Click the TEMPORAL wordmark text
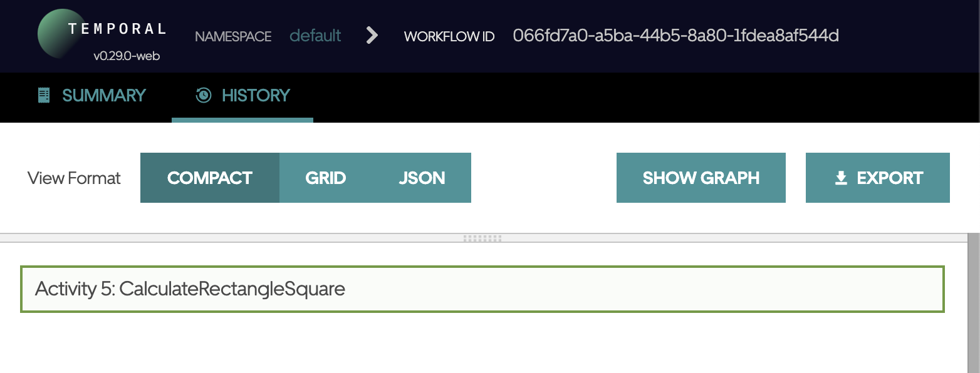 [x=117, y=29]
